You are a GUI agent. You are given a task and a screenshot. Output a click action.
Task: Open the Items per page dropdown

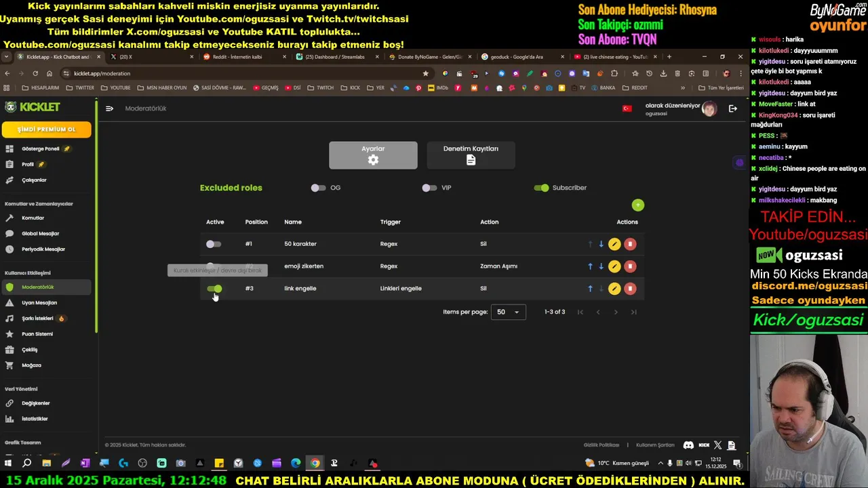click(x=509, y=312)
